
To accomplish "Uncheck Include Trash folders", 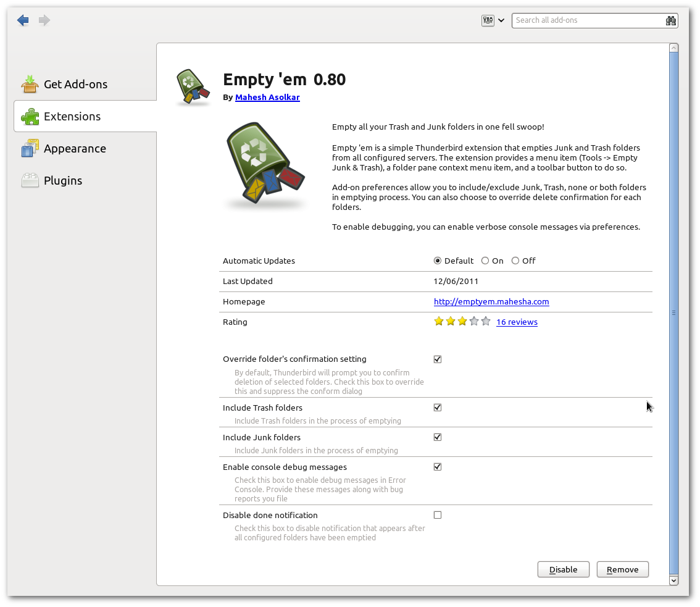I will (x=438, y=408).
